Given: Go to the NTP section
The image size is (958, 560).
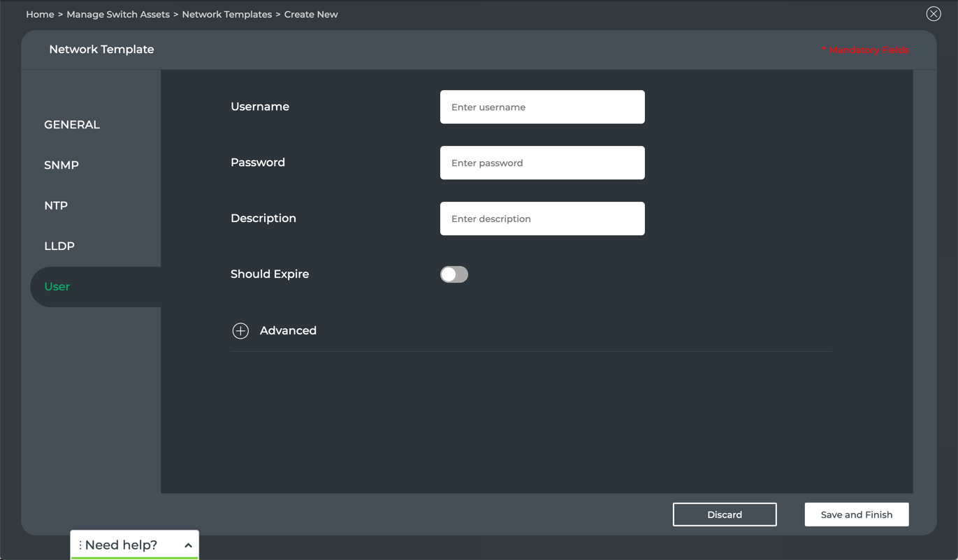Looking at the screenshot, I should [x=56, y=206].
